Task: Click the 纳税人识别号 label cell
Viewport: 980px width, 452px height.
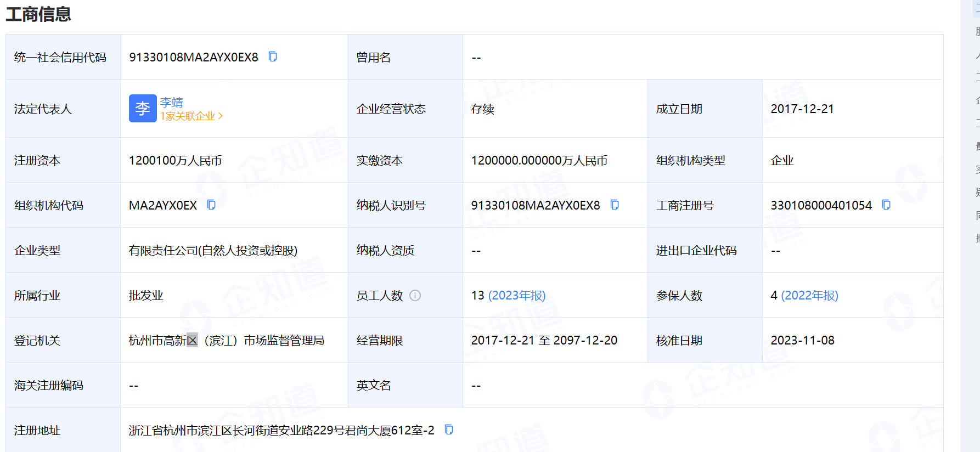Action: pos(405,205)
